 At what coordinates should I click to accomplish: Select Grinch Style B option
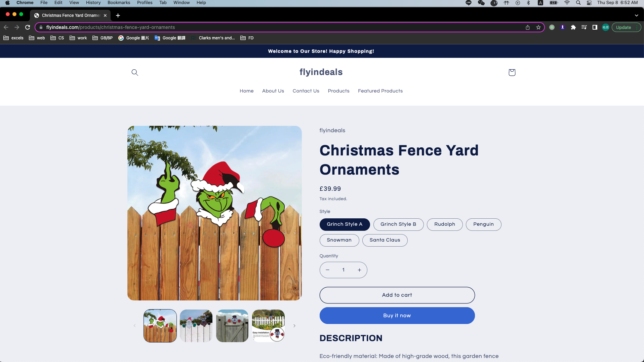tap(398, 224)
